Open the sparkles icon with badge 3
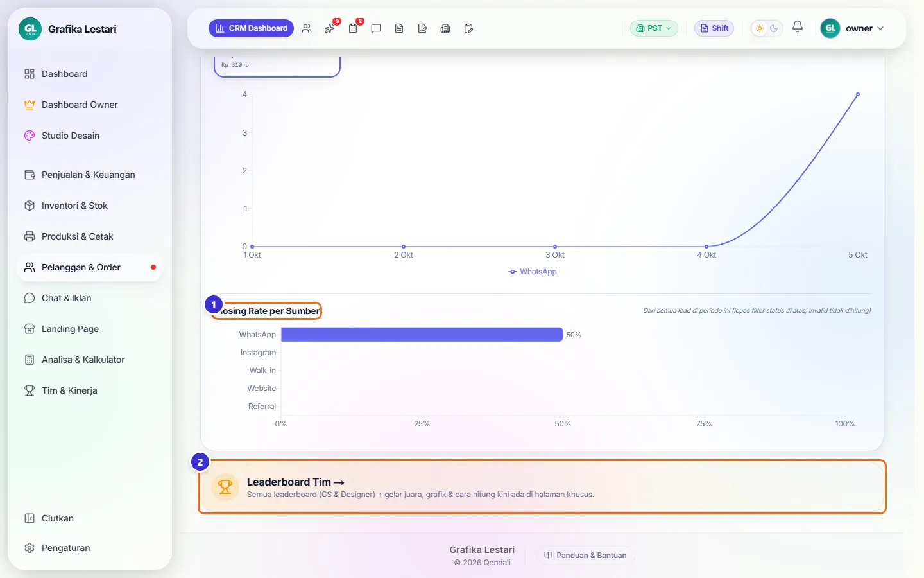The width and height of the screenshot is (924, 578). 330,28
